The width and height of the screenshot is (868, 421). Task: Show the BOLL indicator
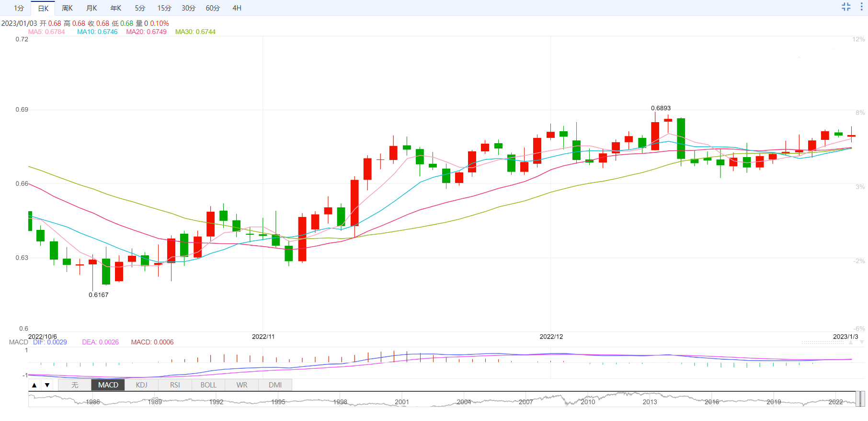coord(208,385)
